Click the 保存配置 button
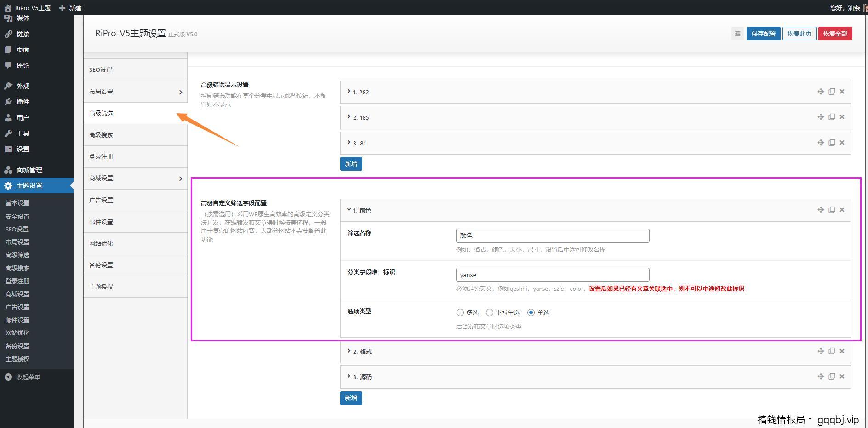Screen dimensions: 868x428 click(x=763, y=33)
